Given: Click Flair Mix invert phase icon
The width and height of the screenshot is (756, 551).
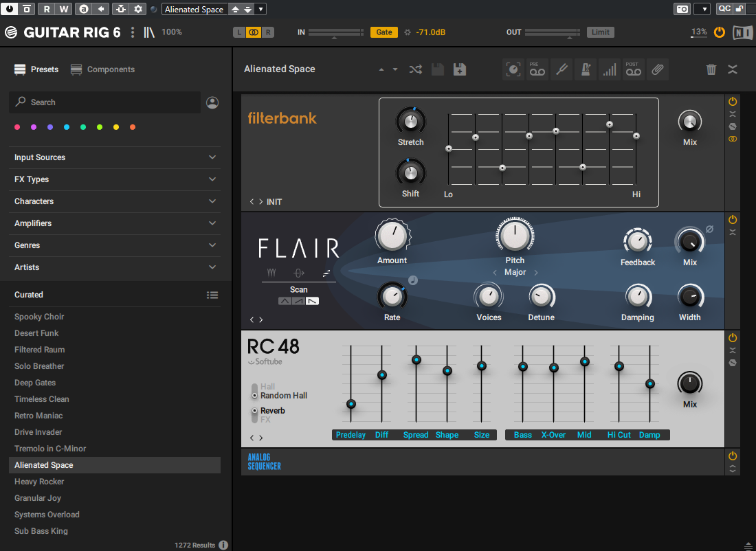Looking at the screenshot, I should point(710,229).
